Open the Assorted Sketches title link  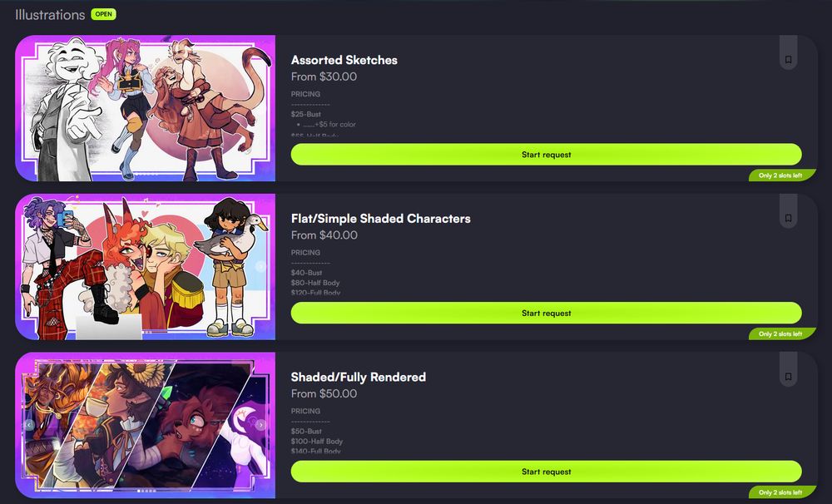(344, 60)
